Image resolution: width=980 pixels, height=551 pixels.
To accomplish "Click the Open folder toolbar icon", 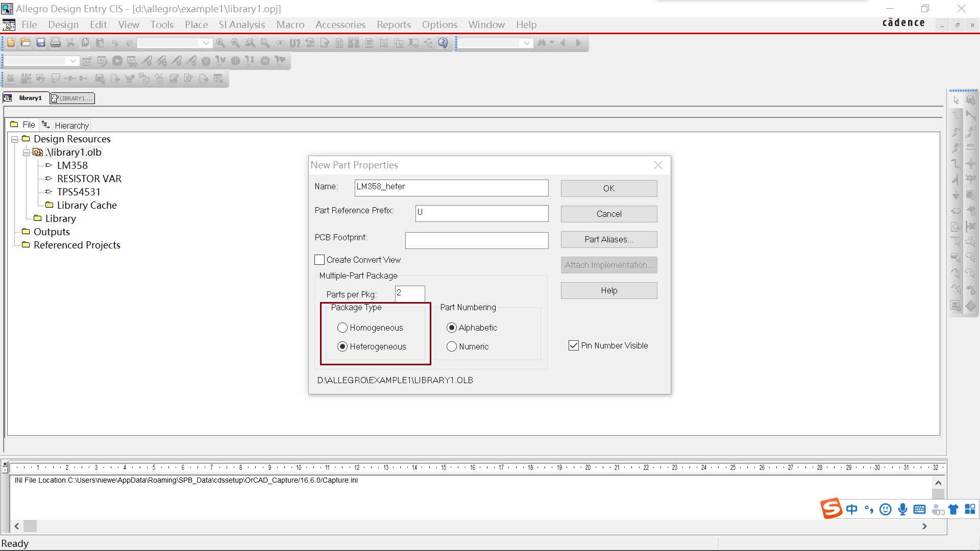I will [x=26, y=43].
